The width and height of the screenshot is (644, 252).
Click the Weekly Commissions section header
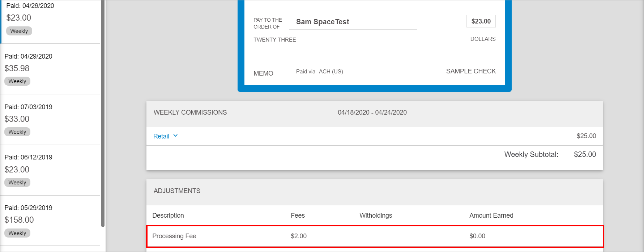pos(190,112)
